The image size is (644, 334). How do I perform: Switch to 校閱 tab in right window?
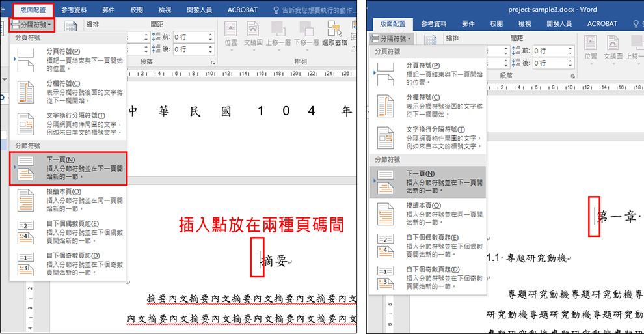[x=496, y=23]
